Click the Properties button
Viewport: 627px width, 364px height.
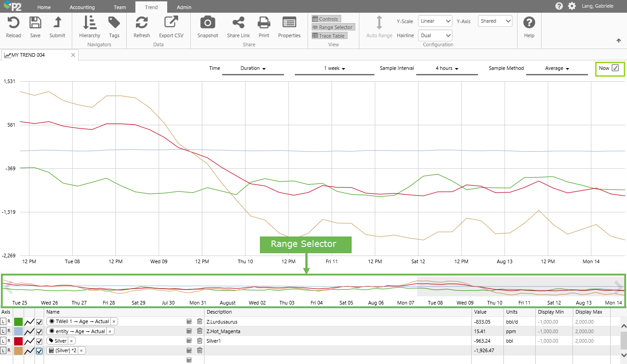289,23
